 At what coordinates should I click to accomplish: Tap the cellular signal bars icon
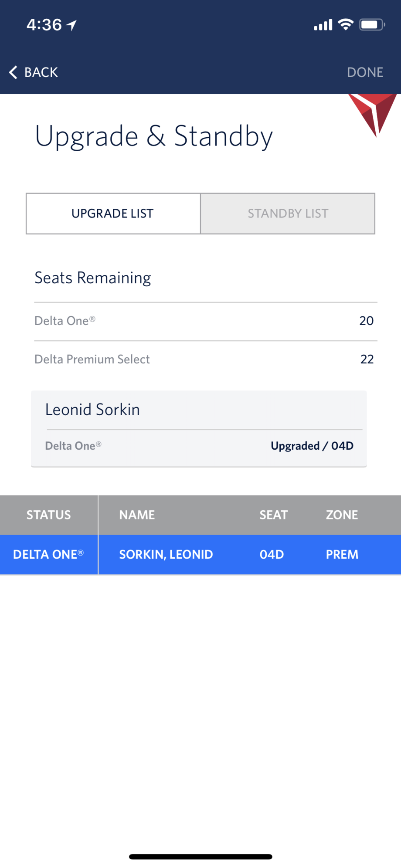[323, 25]
